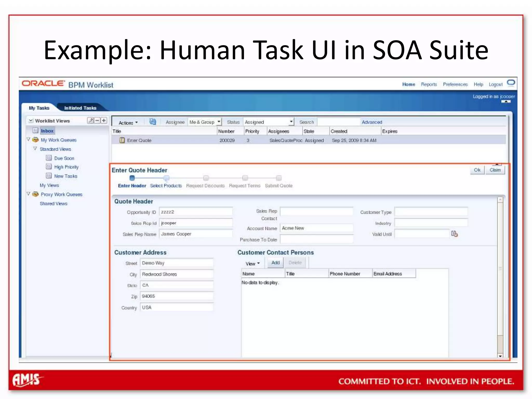
Task: Click the New Tasks view icon
Action: 49,176
